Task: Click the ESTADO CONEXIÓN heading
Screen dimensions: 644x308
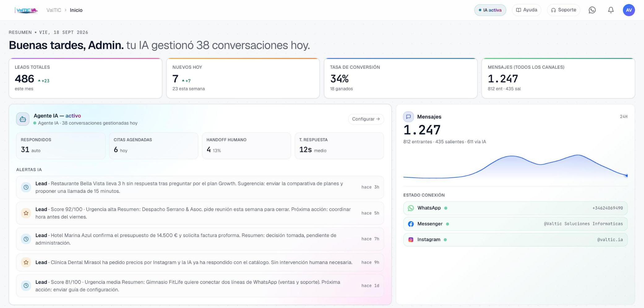Action: 424,195
